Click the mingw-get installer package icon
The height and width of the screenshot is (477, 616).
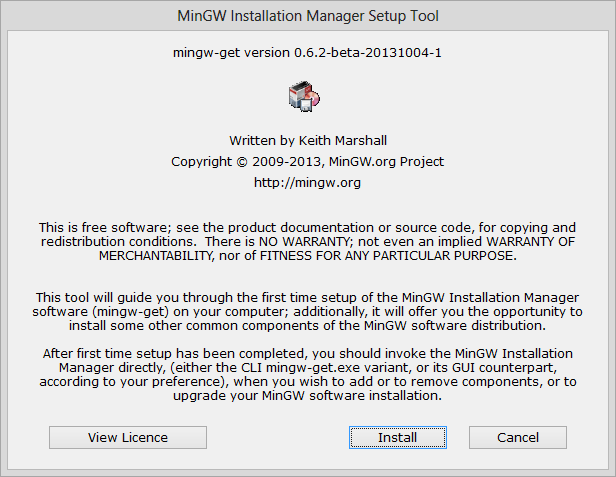click(x=304, y=96)
